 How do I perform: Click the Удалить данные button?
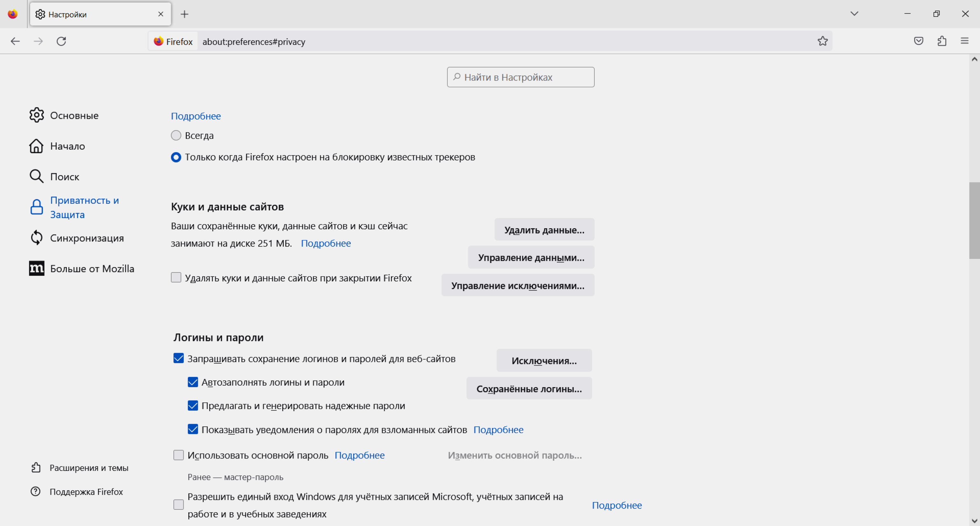coord(544,230)
